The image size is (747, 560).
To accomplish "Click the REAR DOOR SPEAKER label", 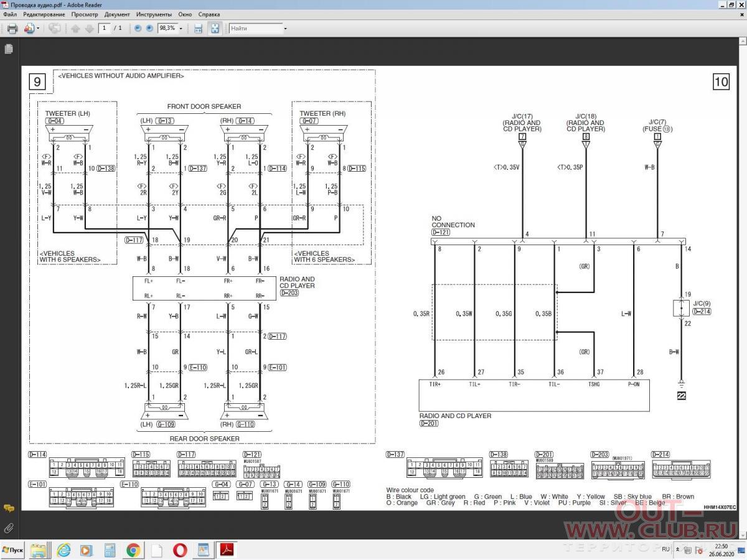I will pos(205,439).
